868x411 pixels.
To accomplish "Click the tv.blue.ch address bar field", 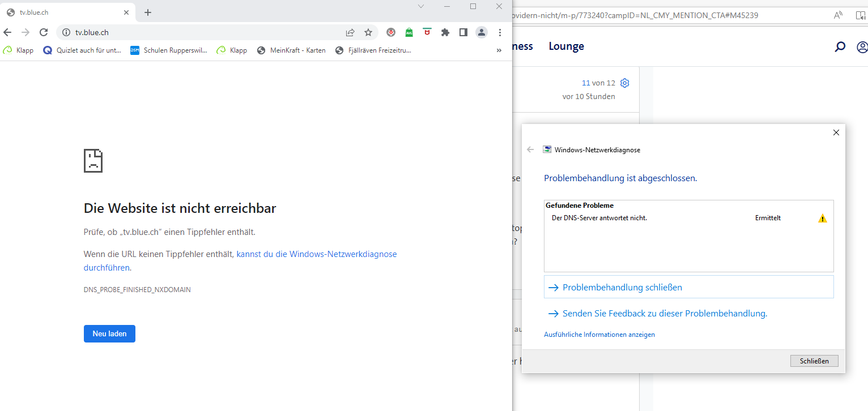I will coord(204,32).
